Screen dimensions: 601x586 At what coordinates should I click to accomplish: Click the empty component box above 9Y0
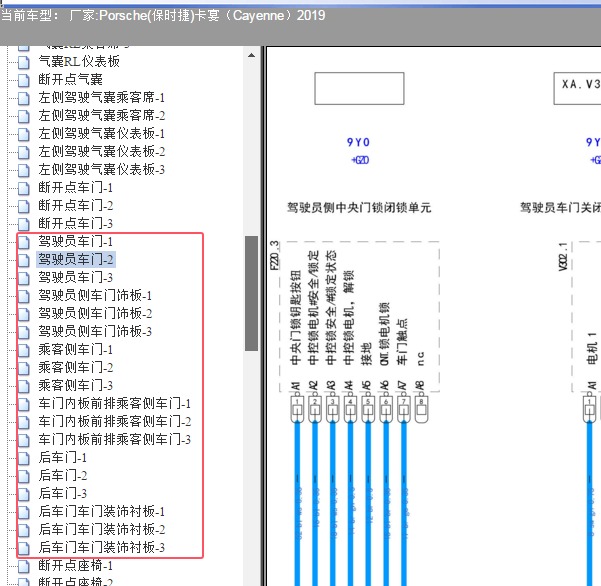(359, 89)
